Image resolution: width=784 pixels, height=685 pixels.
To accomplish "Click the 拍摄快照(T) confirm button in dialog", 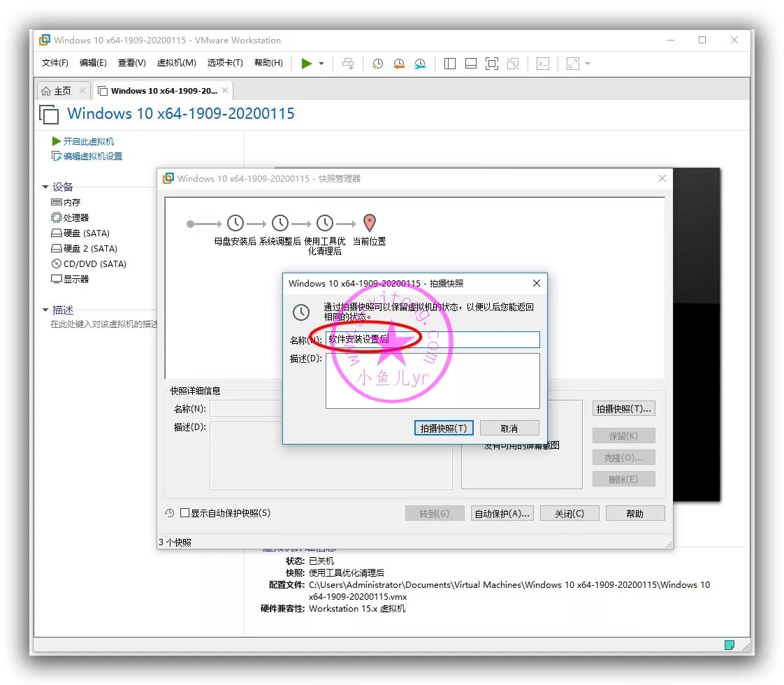I will pyautogui.click(x=444, y=428).
